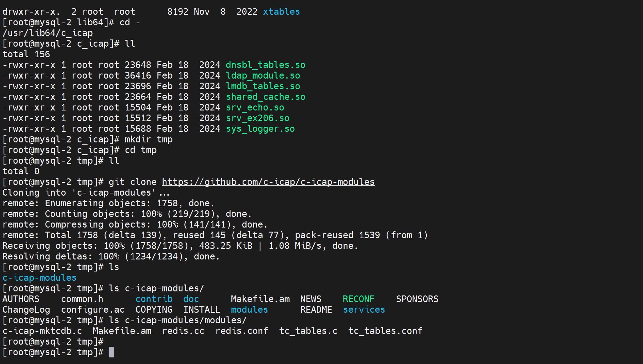Click the configure.ac file name
Screen dimensions: 643x364
[x=93, y=310]
